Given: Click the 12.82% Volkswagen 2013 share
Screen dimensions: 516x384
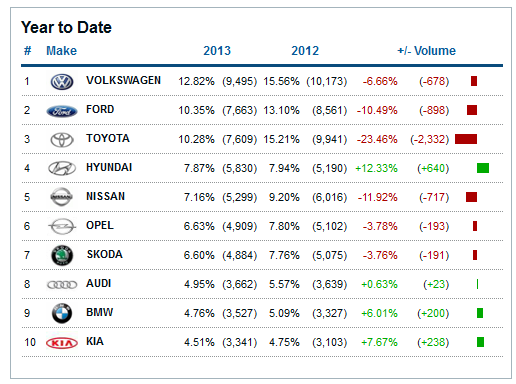Looking at the screenshot, I should point(196,81).
